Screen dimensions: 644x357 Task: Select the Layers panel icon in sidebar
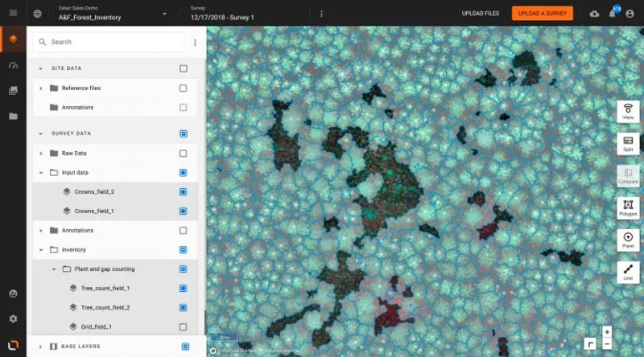pyautogui.click(x=13, y=39)
